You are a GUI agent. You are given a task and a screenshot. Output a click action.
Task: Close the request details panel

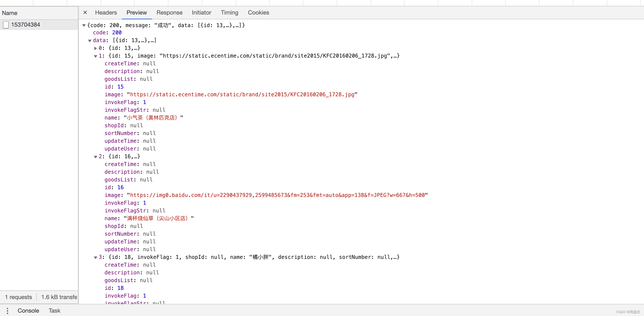click(85, 13)
